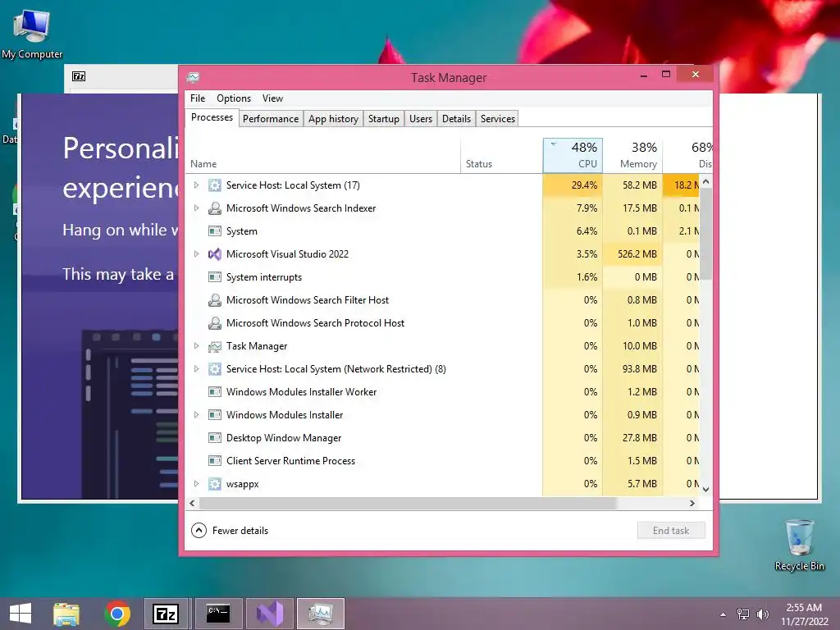Click the Search Protocol Host process icon
This screenshot has width=840, height=630.
click(x=215, y=323)
